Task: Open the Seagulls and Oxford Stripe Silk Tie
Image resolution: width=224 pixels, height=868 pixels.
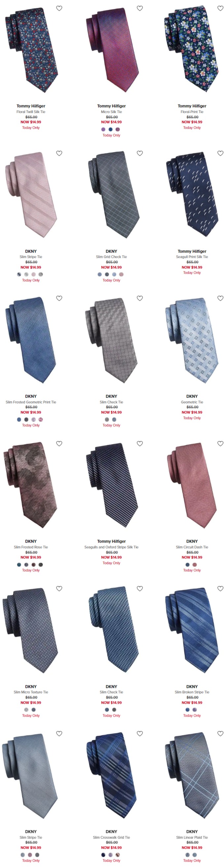Action: 111,547
